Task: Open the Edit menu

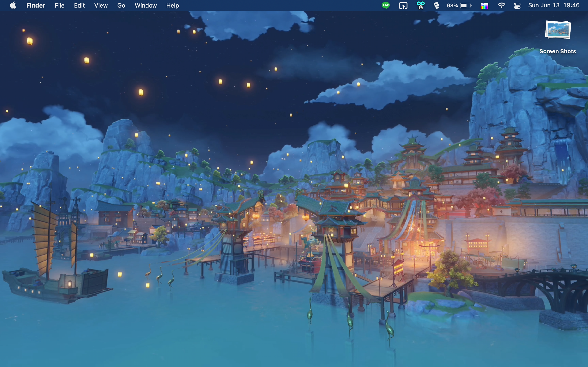Action: 79,5
